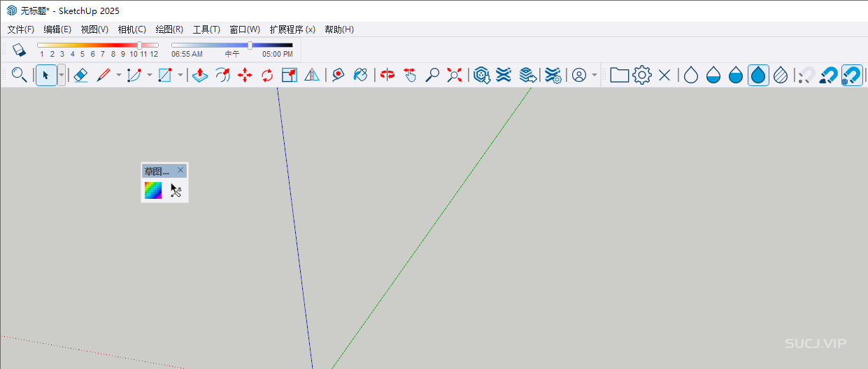
Task: Click the Search magnifier icon in toolbar
Action: (x=20, y=75)
